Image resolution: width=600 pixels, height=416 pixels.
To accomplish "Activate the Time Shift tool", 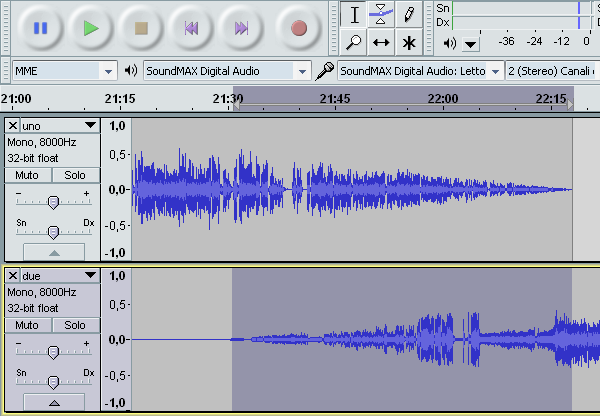I will pyautogui.click(x=381, y=42).
